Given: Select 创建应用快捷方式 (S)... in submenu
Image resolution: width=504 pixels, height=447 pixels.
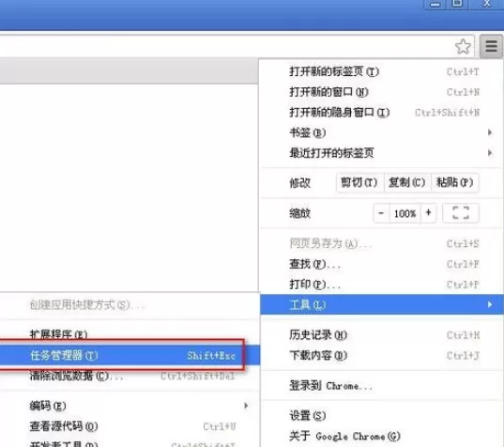Looking at the screenshot, I should [x=130, y=304].
